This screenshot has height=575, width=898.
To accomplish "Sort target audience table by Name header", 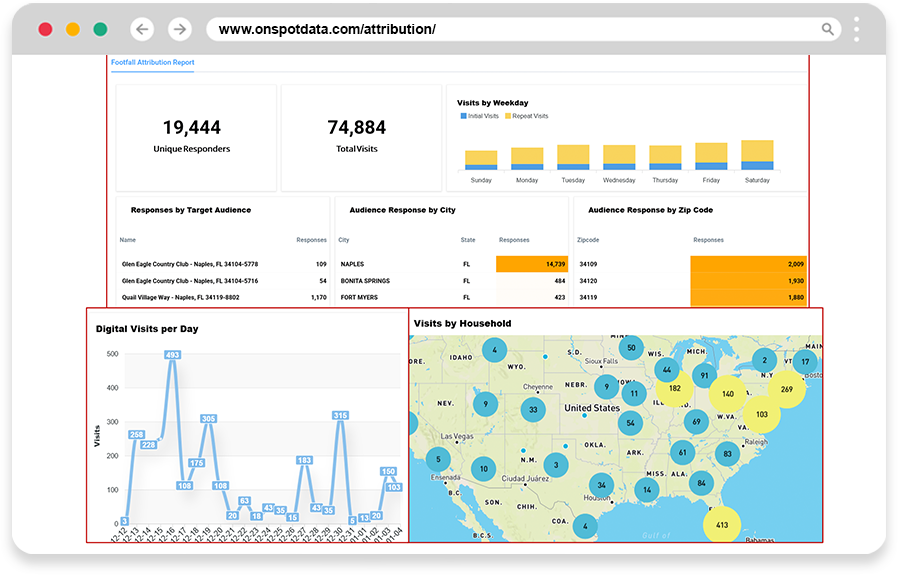I will click(x=127, y=240).
